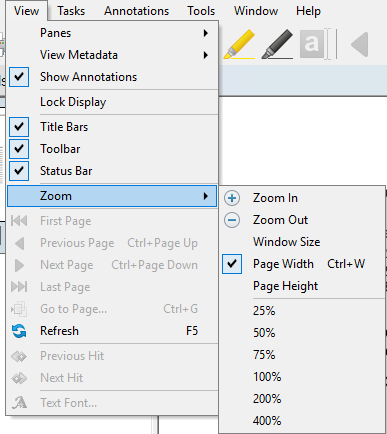Open the Annotations menu

[x=136, y=11]
